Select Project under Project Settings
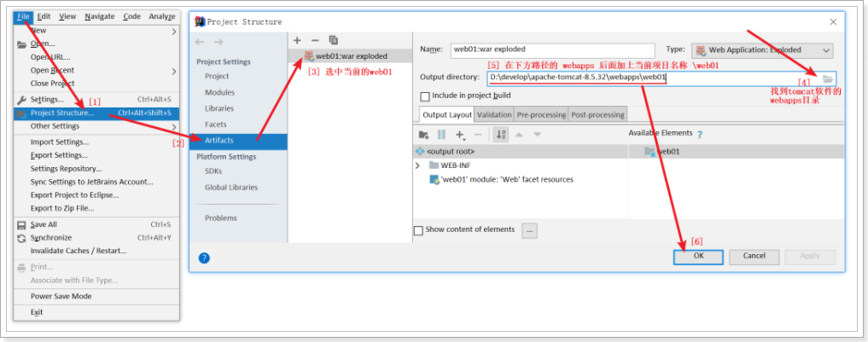Image resolution: width=868 pixels, height=342 pixels. pos(217,77)
